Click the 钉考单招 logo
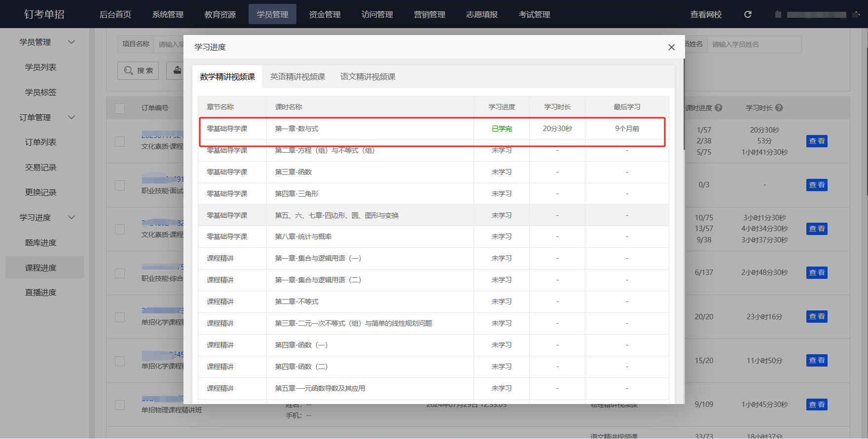Image resolution: width=868 pixels, height=439 pixels. tap(44, 14)
